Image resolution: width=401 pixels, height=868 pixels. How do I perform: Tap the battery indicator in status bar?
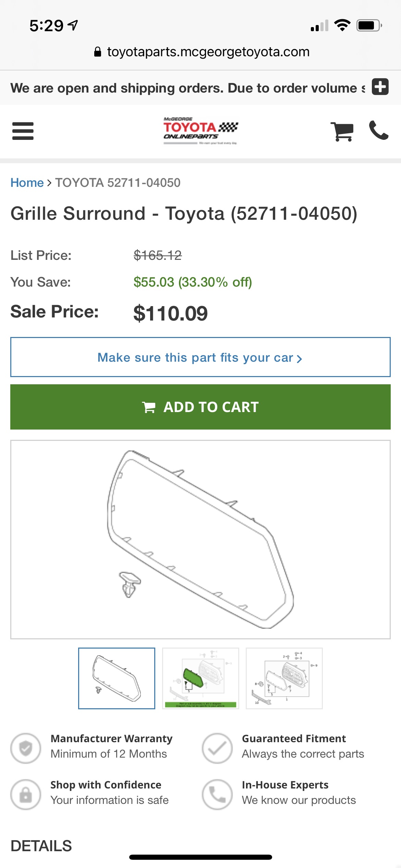pyautogui.click(x=369, y=25)
